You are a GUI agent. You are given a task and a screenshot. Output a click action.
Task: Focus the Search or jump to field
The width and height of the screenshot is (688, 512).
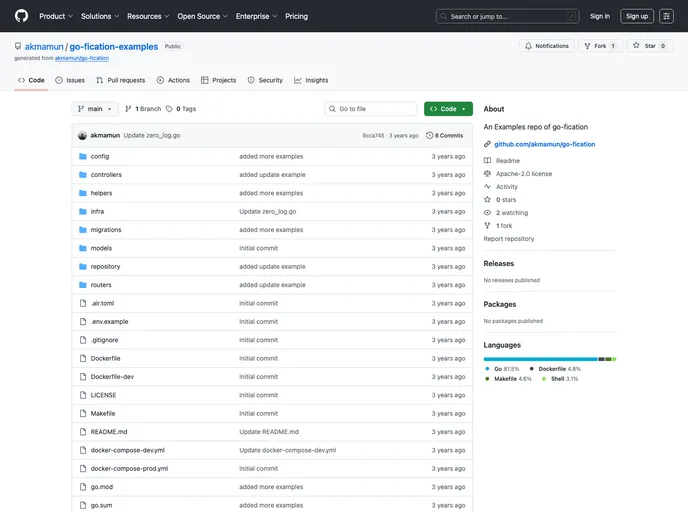coord(507,16)
